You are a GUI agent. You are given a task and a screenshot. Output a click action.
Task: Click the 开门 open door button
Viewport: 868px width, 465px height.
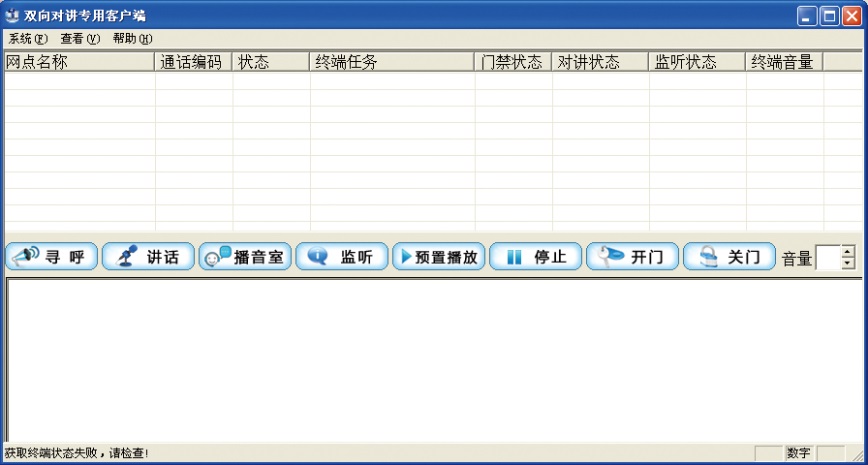point(633,256)
